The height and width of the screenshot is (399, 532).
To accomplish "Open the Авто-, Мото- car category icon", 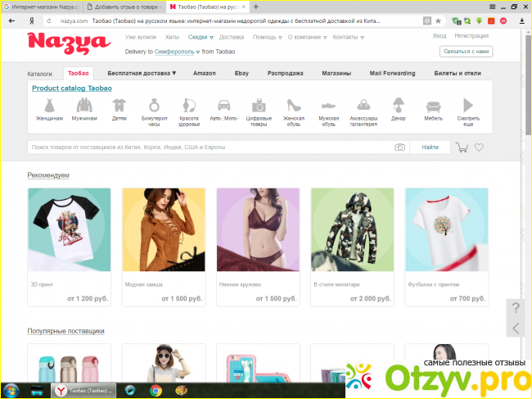I will (224, 105).
